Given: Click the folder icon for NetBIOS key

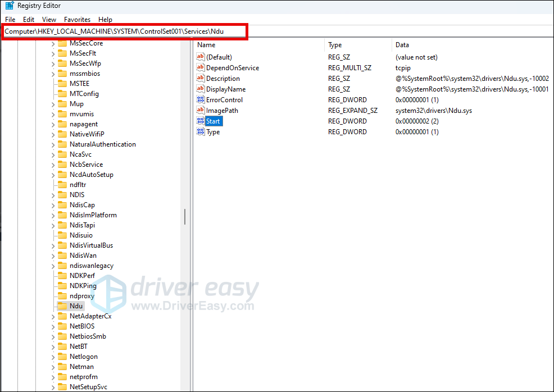Looking at the screenshot, I should coord(62,326).
